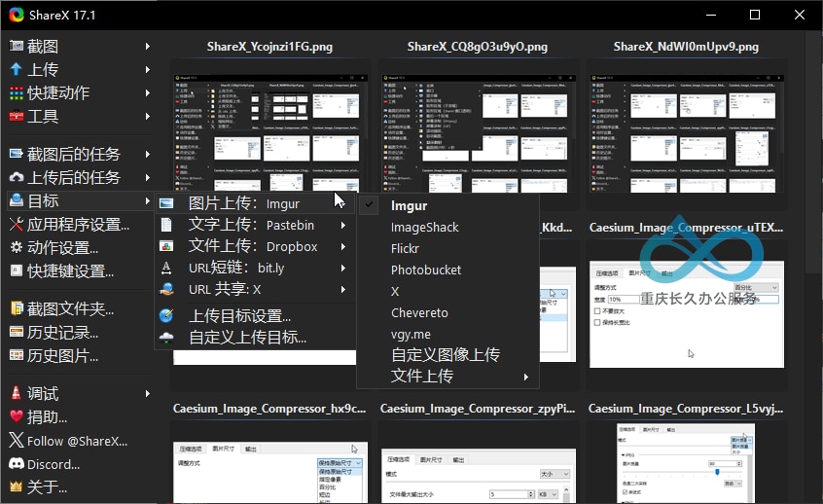This screenshot has width=823, height=504.
Task: Click the 应用程序设置 wrench icon
Action: pos(17,224)
